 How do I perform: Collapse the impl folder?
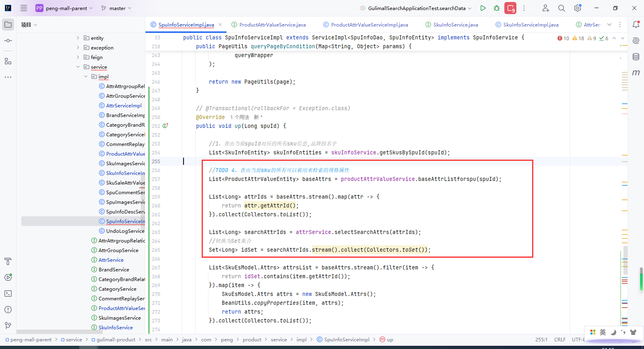click(x=86, y=76)
